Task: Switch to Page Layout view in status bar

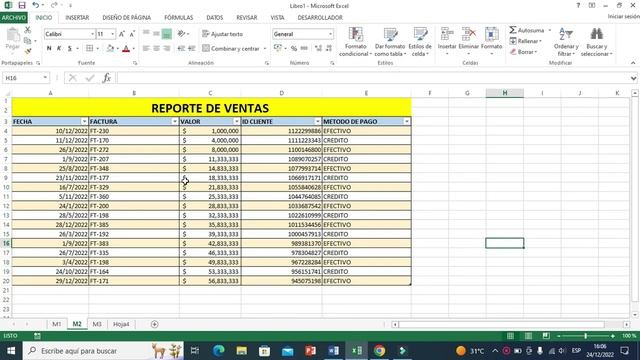Action: coord(528,336)
